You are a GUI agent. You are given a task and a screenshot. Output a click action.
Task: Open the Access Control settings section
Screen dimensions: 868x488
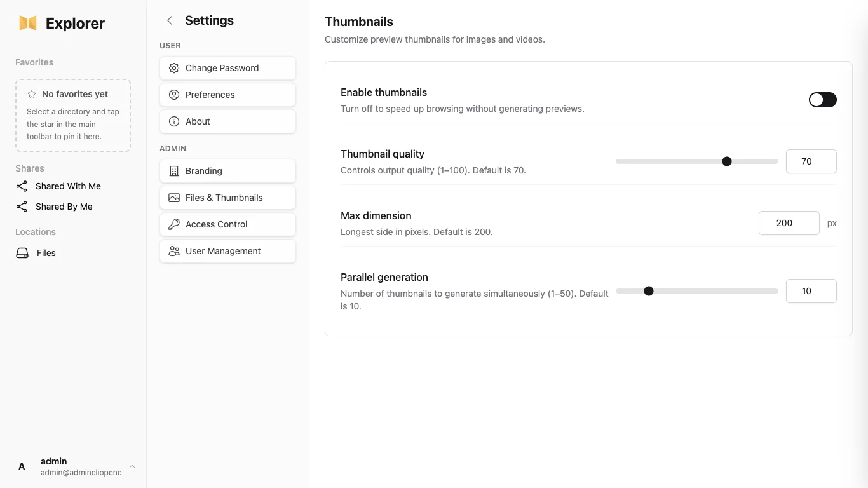(x=227, y=224)
